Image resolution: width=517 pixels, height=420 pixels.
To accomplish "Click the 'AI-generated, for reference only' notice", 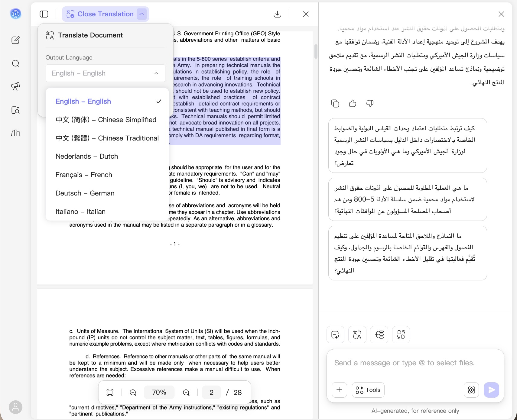I will (415, 411).
